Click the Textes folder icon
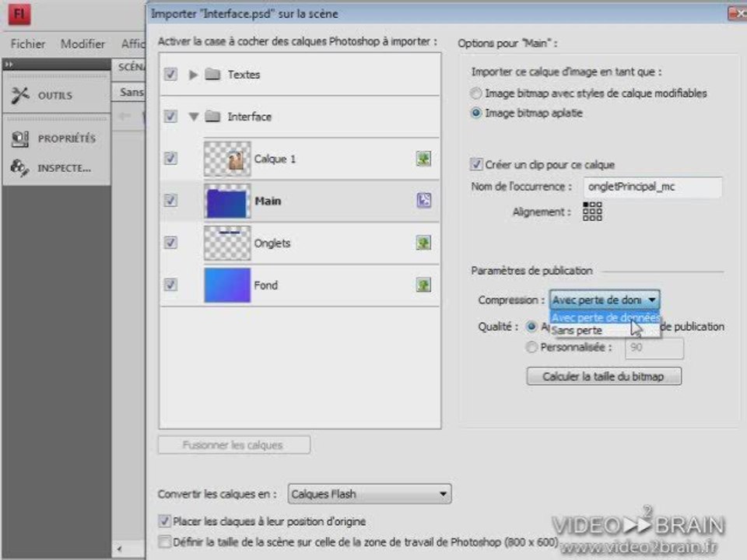 click(x=212, y=75)
